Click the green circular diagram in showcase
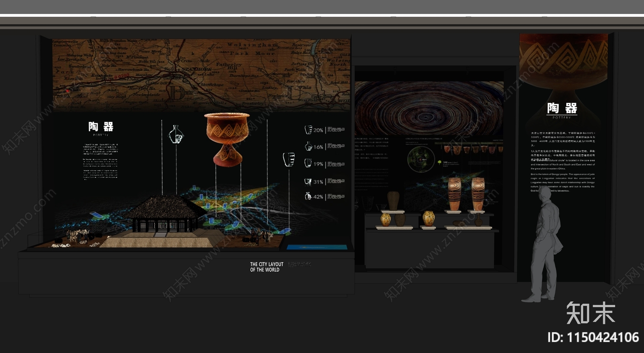 [421, 159]
